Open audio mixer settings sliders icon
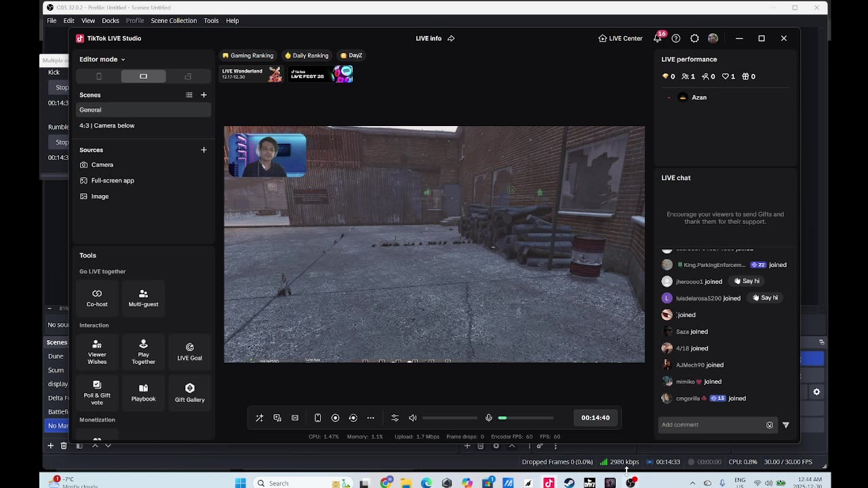Screen dimensions: 868x488 (395, 418)
